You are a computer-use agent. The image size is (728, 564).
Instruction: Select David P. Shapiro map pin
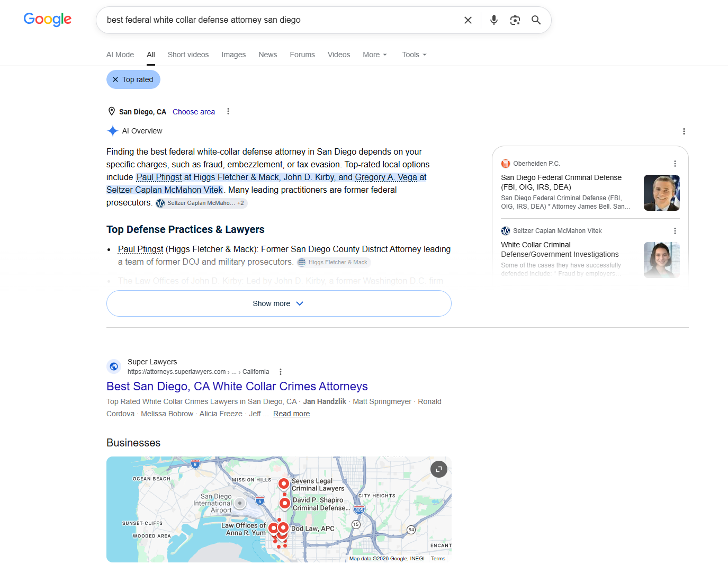(x=285, y=503)
